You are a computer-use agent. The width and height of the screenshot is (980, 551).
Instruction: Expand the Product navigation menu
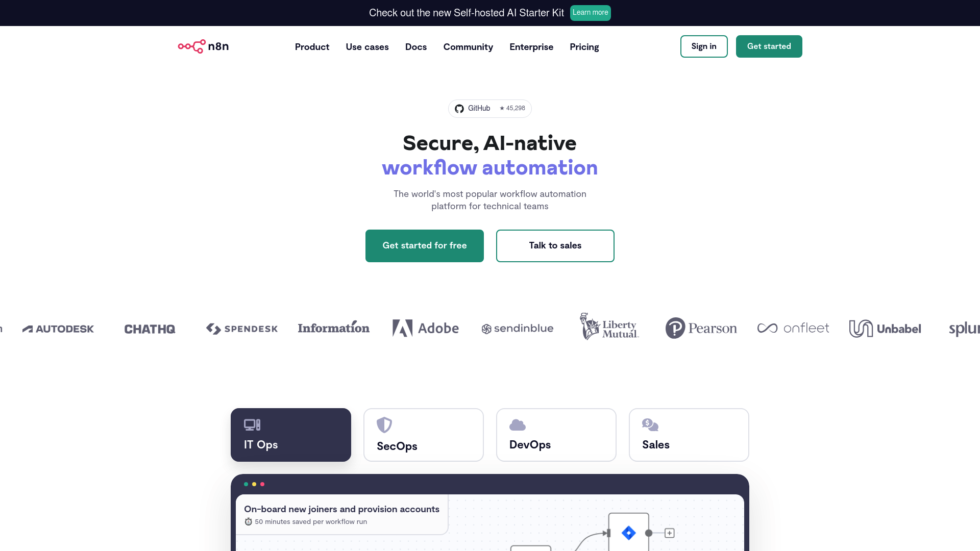(x=312, y=46)
